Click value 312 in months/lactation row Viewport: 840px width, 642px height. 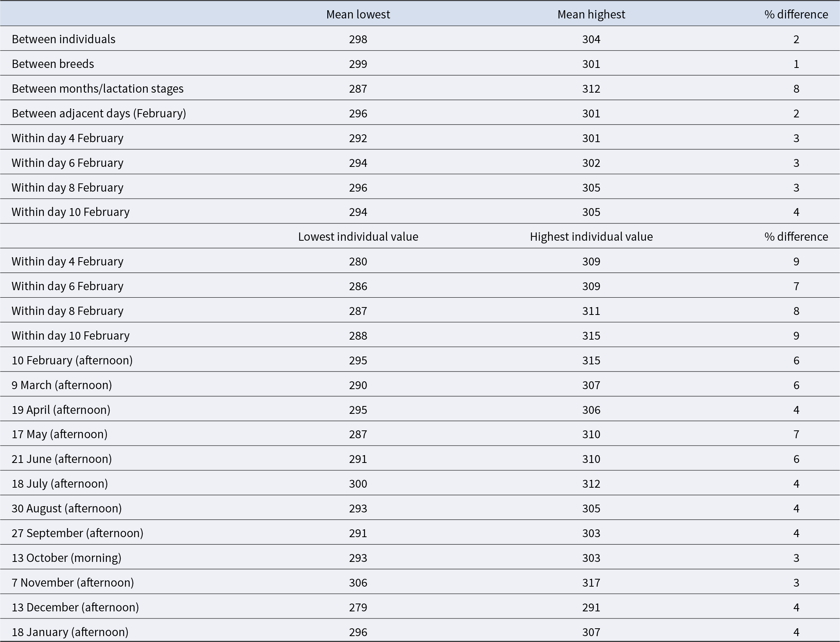point(591,89)
